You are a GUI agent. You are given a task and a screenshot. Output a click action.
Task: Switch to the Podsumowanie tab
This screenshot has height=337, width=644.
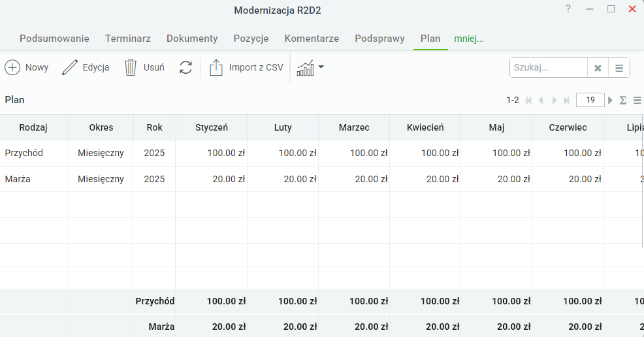54,39
